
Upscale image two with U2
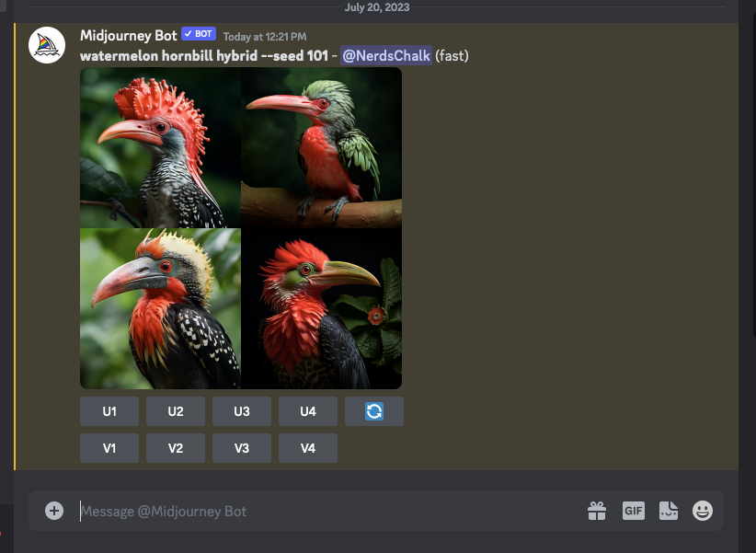tap(176, 411)
